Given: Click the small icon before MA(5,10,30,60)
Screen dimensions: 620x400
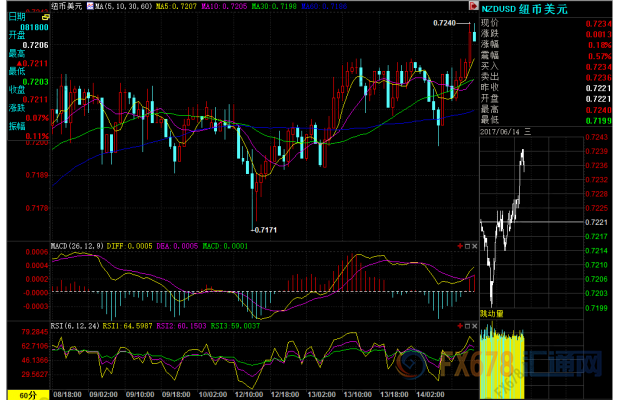Looking at the screenshot, I should click(91, 7).
